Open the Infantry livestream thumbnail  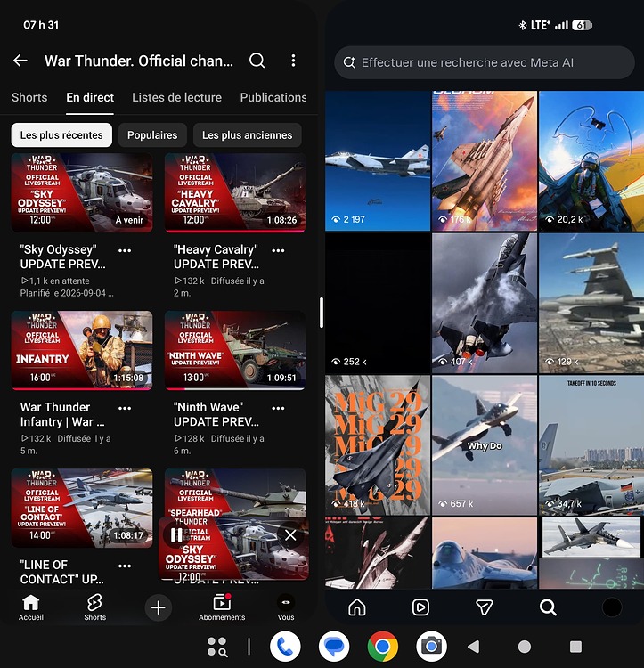[82, 350]
